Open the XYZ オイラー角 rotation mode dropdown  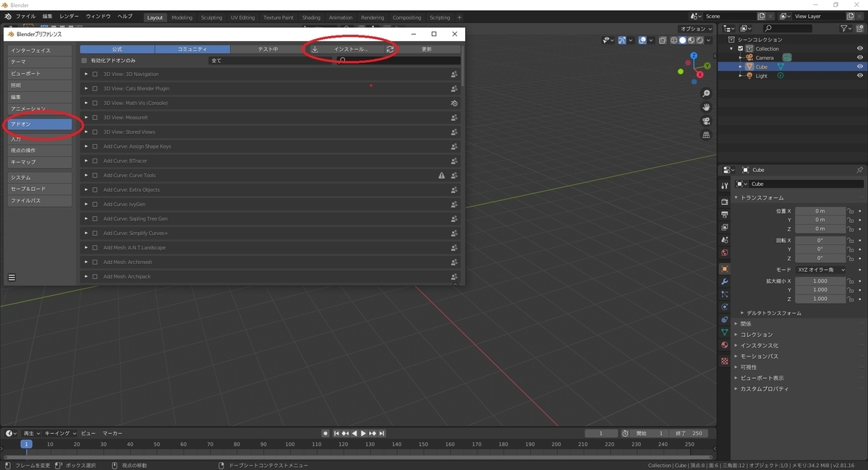[820, 269]
